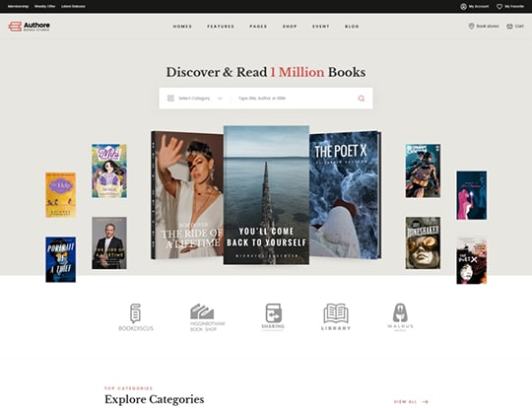Open the Book stores location icon
532x408 pixels.
pos(471,27)
